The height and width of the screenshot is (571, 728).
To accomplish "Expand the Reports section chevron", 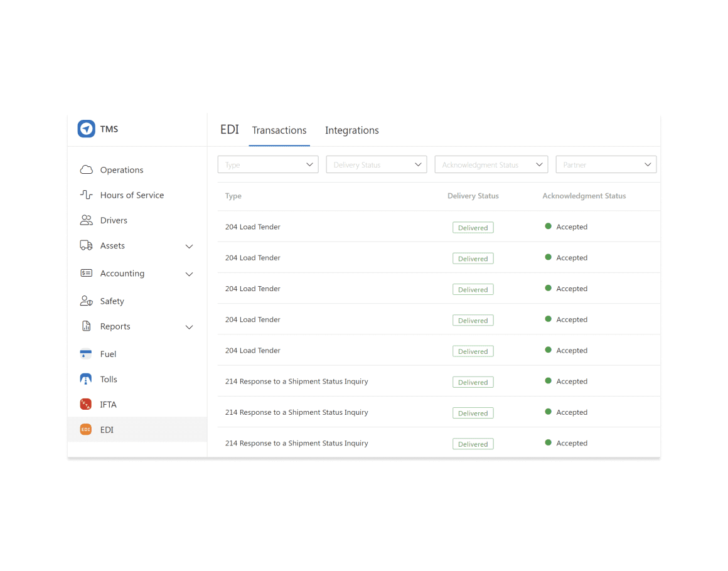I will pyautogui.click(x=189, y=326).
